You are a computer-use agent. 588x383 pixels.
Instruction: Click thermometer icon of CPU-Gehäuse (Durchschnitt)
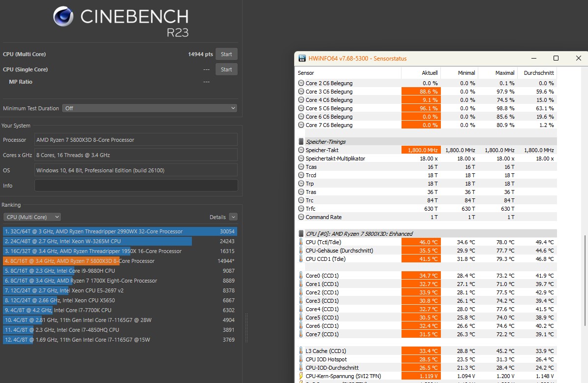point(301,250)
